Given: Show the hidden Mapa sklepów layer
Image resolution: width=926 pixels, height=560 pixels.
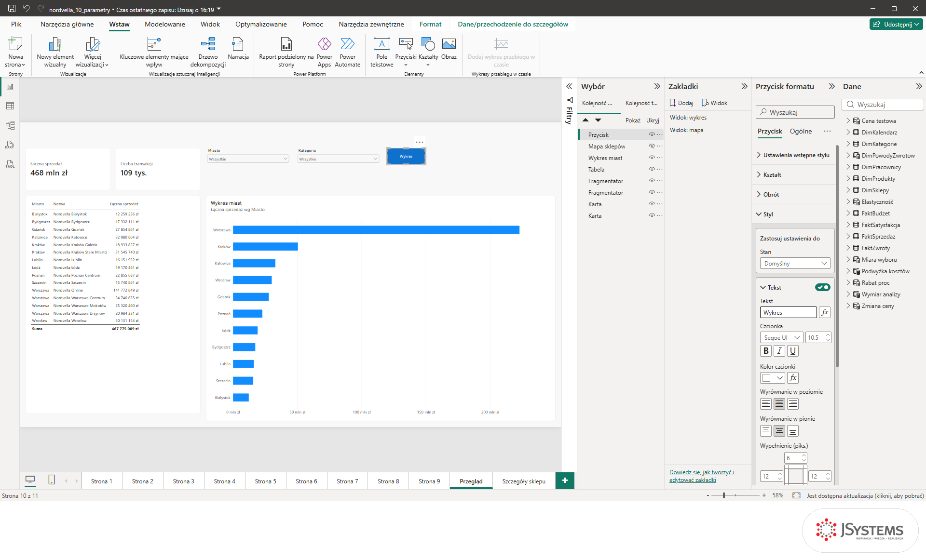Looking at the screenshot, I should click(x=652, y=146).
